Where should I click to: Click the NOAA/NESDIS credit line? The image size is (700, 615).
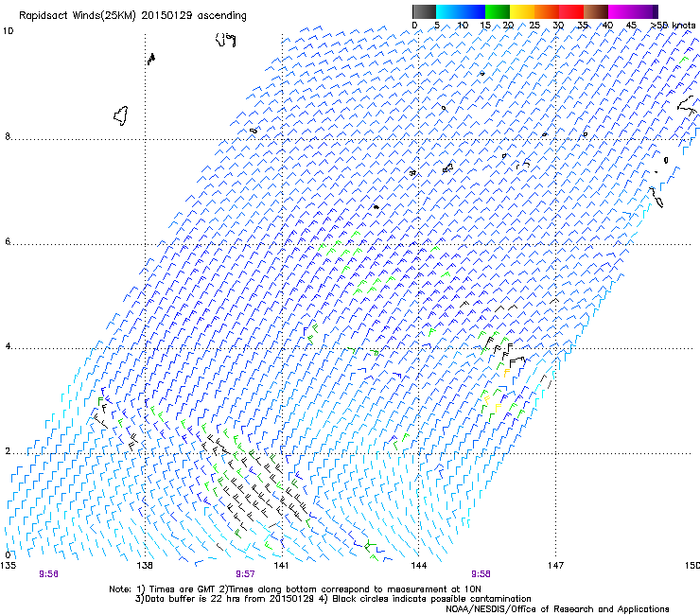(557, 608)
